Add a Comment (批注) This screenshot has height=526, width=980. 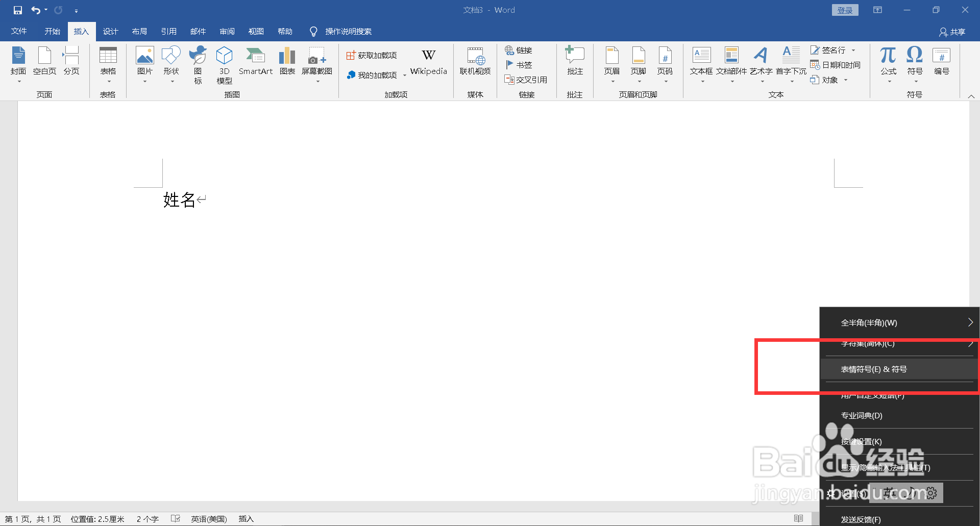[575, 61]
